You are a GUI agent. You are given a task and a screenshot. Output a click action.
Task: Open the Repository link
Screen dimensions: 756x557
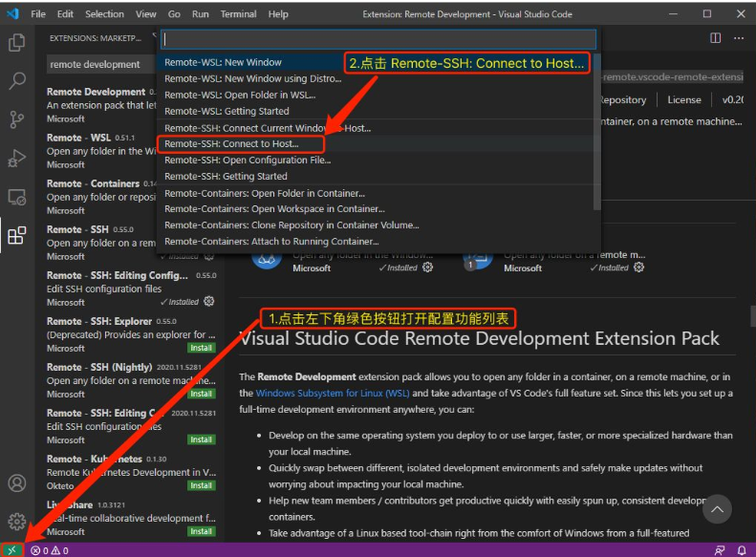[623, 99]
